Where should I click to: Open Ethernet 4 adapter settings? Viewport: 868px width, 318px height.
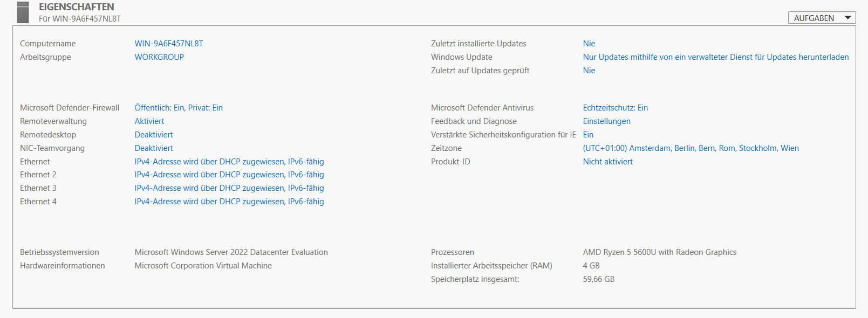[x=229, y=201]
